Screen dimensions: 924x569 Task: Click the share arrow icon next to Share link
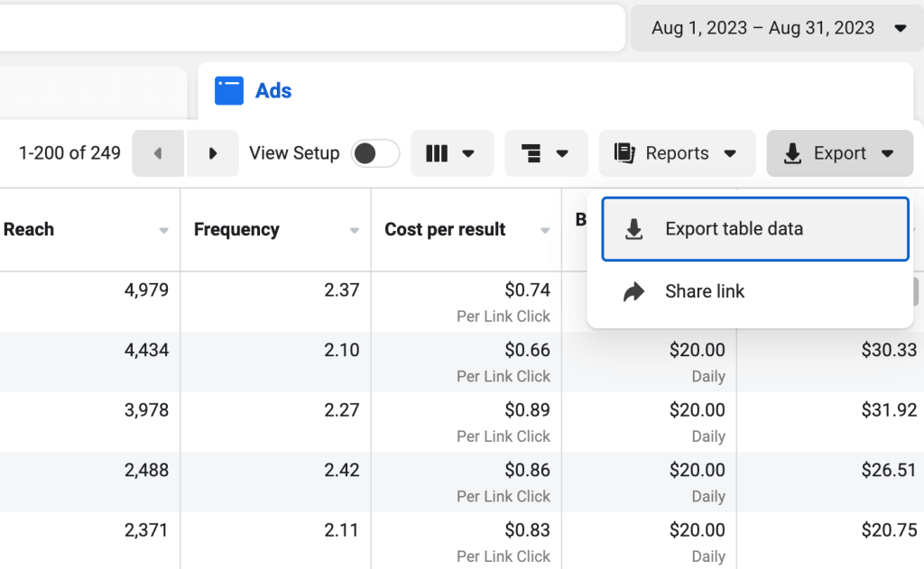tap(632, 290)
